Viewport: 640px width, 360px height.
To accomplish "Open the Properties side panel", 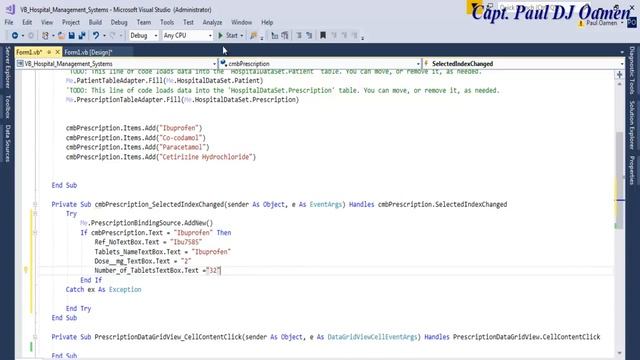I will point(632,170).
